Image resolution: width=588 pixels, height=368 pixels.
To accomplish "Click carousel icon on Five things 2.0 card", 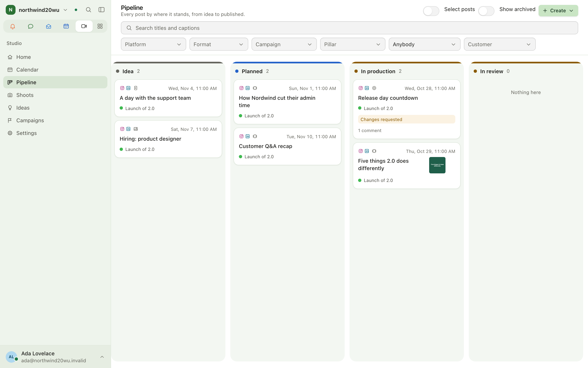I will coord(374,151).
